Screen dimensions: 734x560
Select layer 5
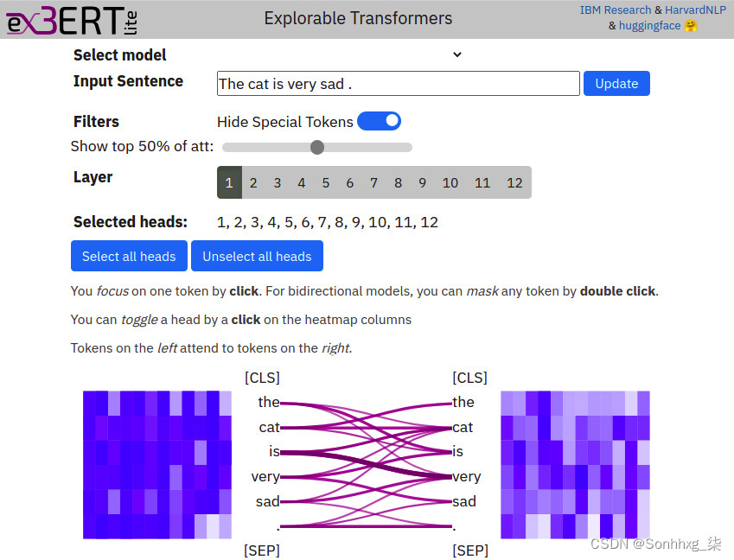(326, 182)
